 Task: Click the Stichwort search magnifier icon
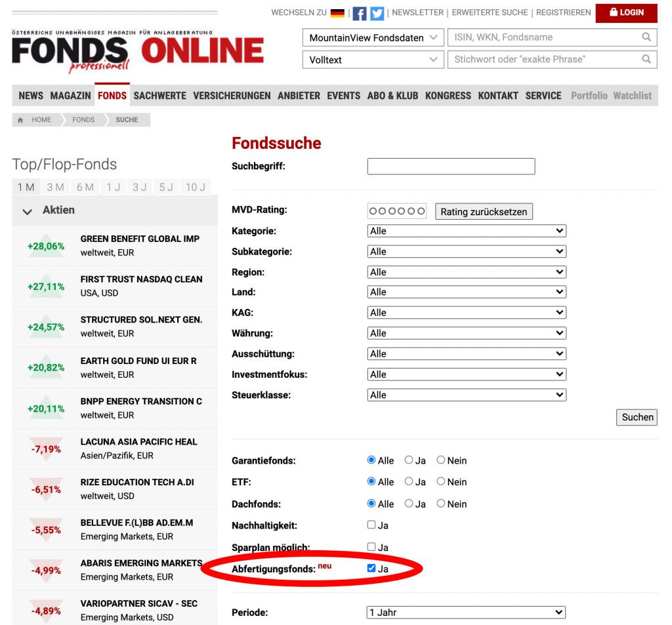pos(646,59)
